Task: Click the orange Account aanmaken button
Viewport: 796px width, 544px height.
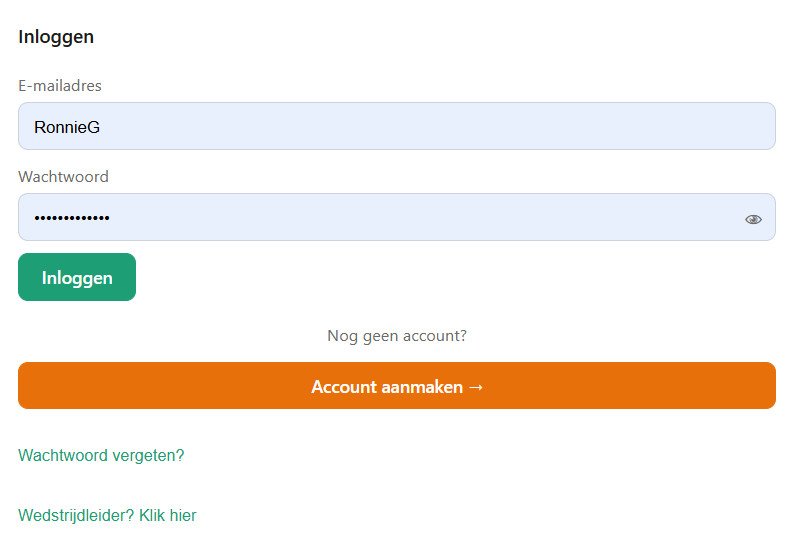Action: click(396, 386)
